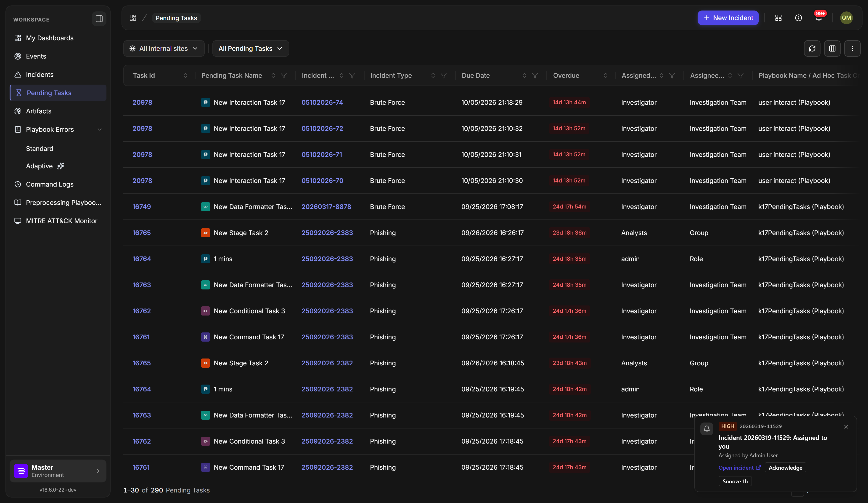Image resolution: width=868 pixels, height=503 pixels.
Task: Open the Events page
Action: [x=58, y=56]
